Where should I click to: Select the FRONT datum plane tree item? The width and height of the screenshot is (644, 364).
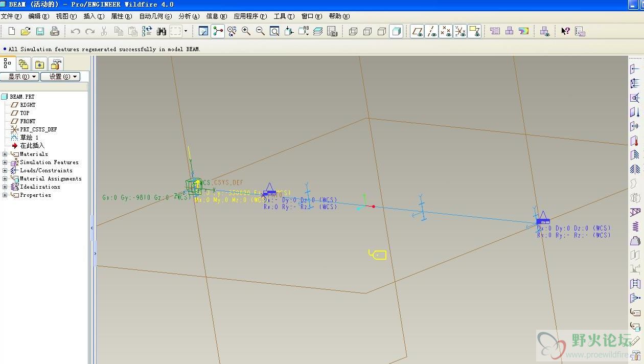(x=24, y=121)
